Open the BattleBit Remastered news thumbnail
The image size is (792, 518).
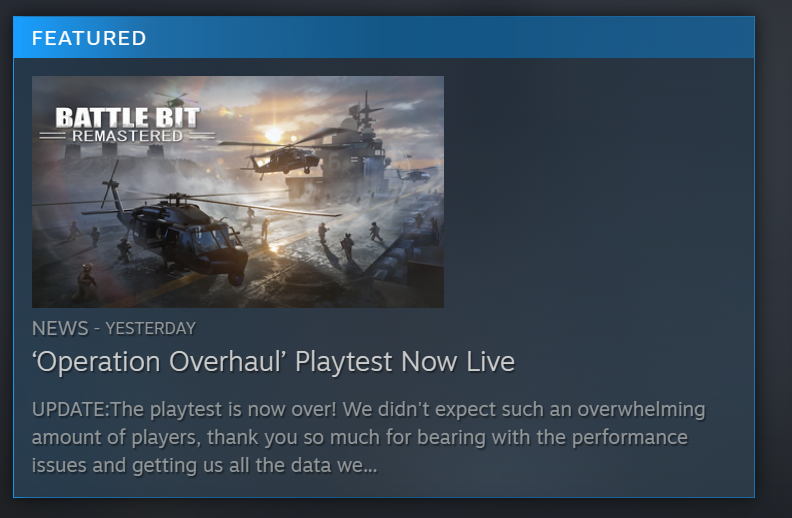coord(238,192)
